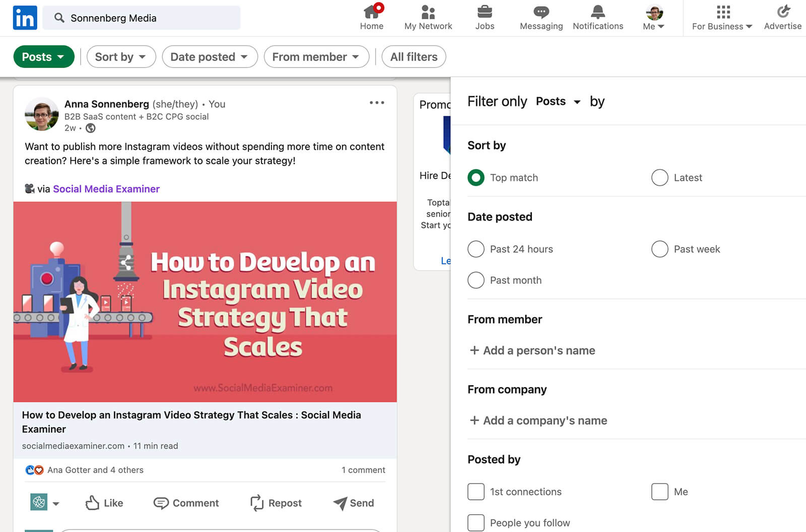The width and height of the screenshot is (806, 532).
Task: Open the post-as identity dropdown arrow
Action: pos(56,503)
